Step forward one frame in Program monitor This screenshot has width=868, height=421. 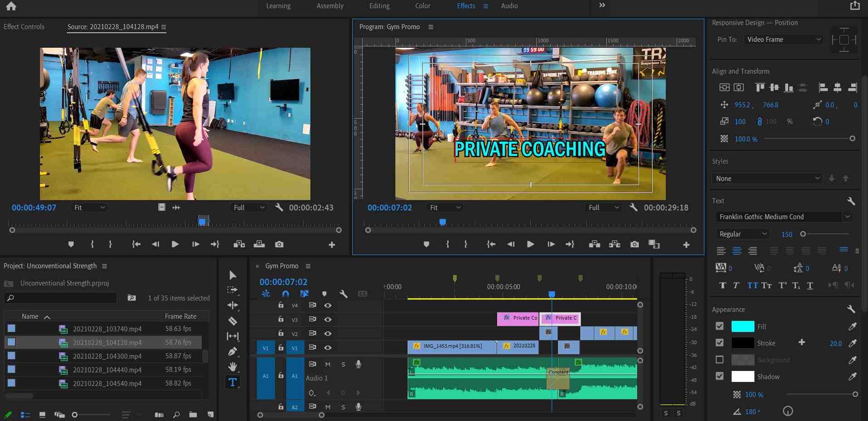click(551, 245)
